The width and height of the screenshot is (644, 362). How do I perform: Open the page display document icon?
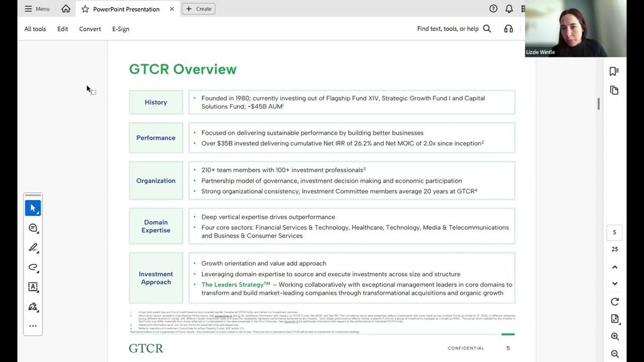614,319
